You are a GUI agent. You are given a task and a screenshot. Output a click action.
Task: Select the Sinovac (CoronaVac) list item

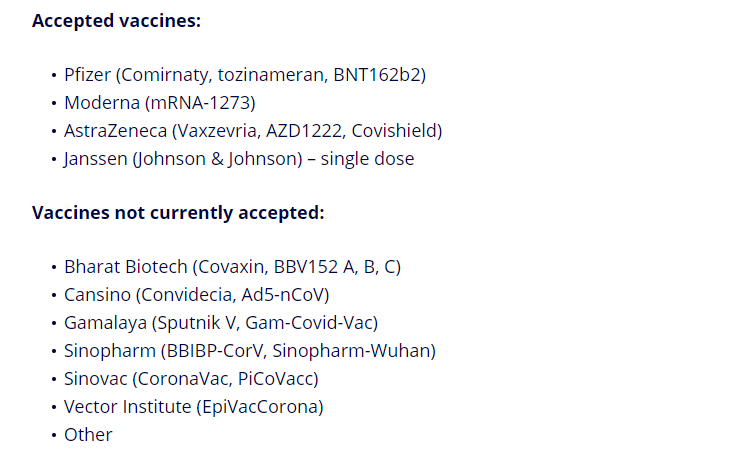click(191, 379)
